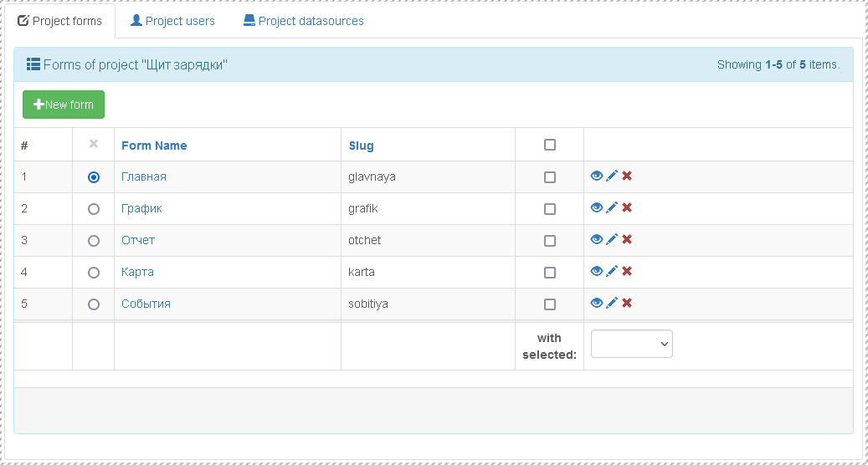Edit the График form with pencil icon
This screenshot has width=868, height=465.
(x=612, y=207)
